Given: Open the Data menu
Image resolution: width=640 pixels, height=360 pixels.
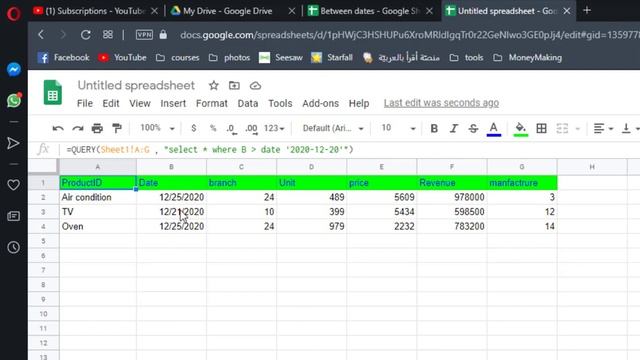Looking at the screenshot, I should pyautogui.click(x=248, y=104).
